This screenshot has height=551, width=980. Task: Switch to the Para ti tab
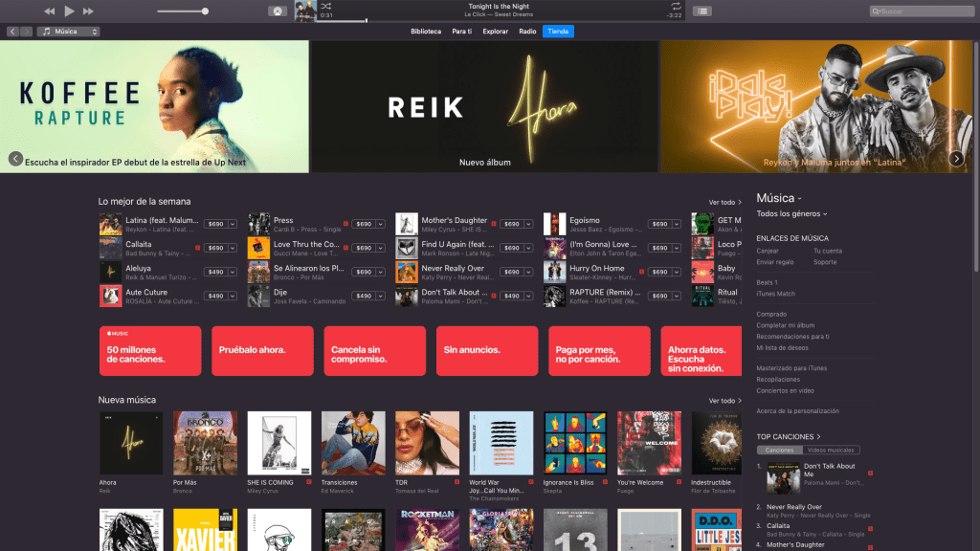(x=462, y=32)
